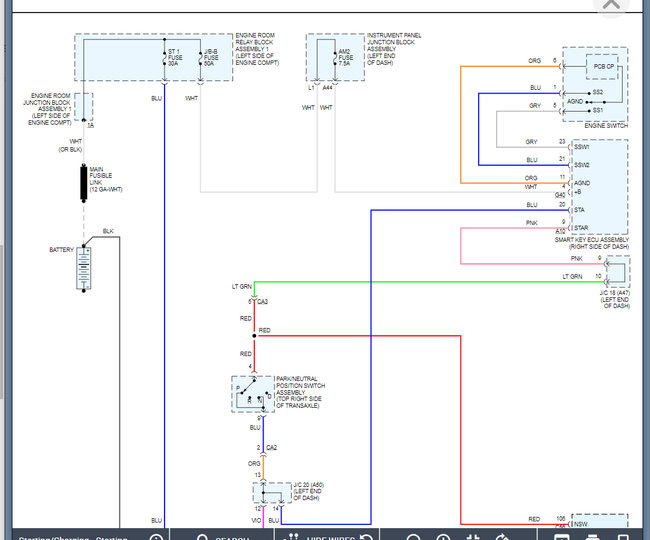The width and height of the screenshot is (650, 540).
Task: Click the reset arrow icon beside Hide Wires
Action: [x=366, y=535]
